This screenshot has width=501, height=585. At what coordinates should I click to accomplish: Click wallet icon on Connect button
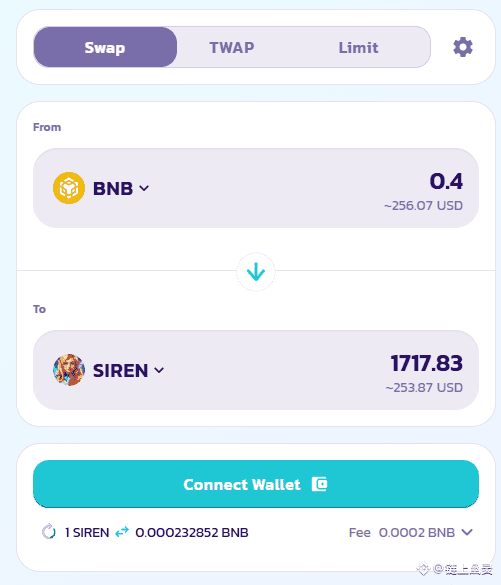click(319, 484)
